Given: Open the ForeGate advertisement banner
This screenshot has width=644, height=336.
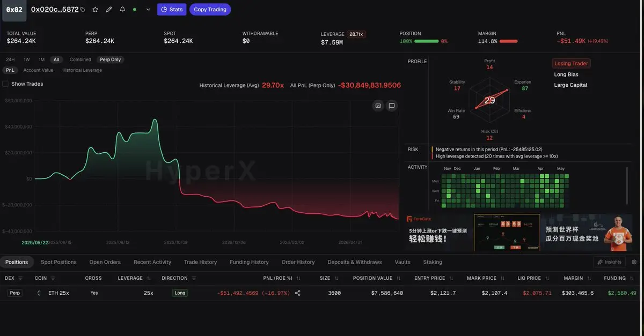Looking at the screenshot, I should coord(519,233).
